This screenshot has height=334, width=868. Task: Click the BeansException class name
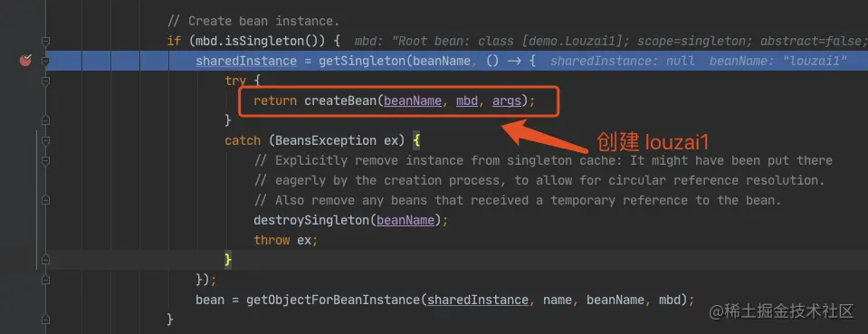(x=326, y=140)
